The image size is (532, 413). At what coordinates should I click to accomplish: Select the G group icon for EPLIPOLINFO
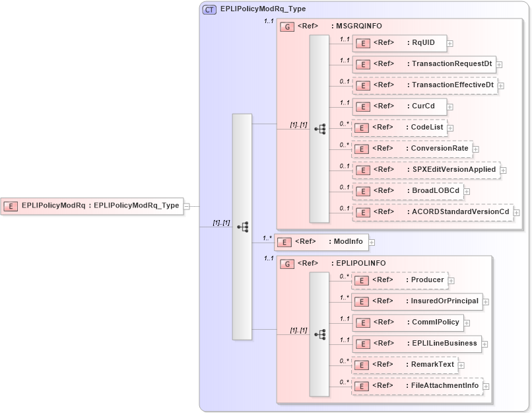286,263
